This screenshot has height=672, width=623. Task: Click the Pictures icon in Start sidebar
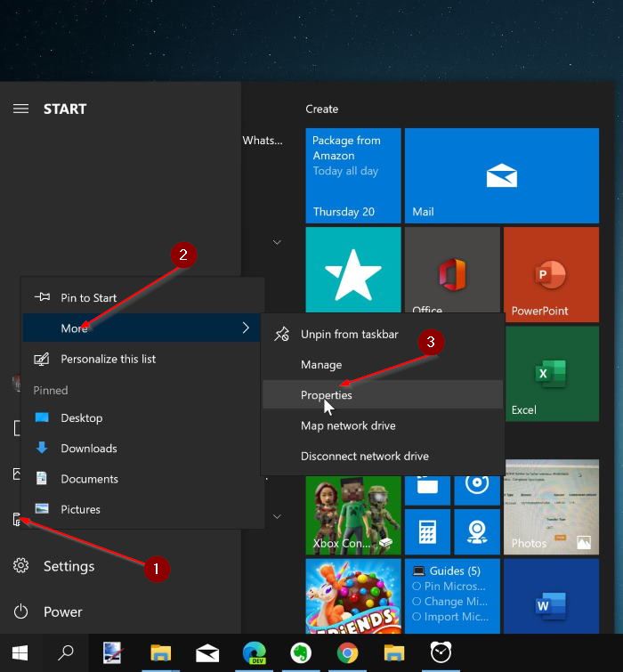tap(17, 474)
